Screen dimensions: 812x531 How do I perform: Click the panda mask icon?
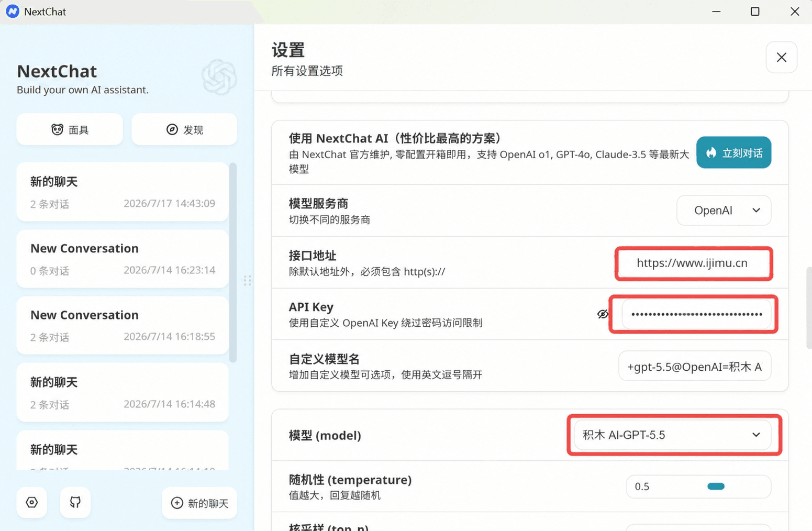click(57, 129)
